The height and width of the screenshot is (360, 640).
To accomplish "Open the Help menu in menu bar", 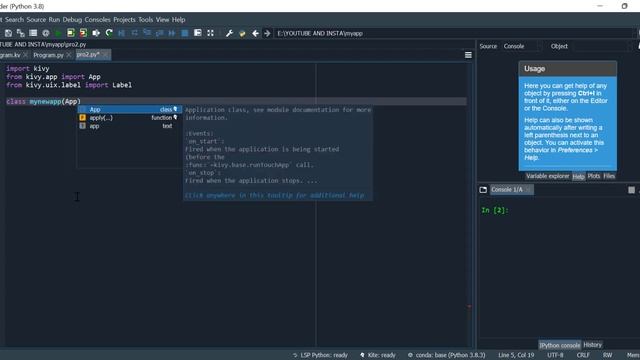I will click(x=178, y=20).
